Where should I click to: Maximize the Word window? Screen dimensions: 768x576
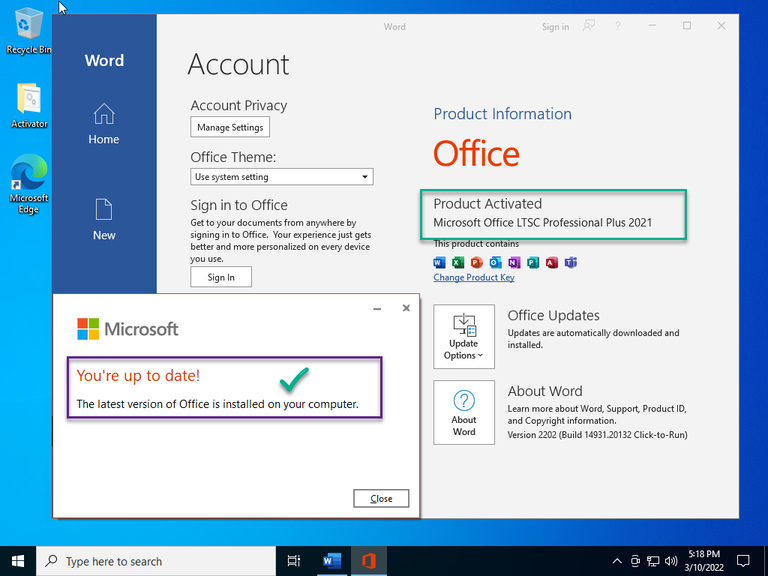click(x=687, y=26)
